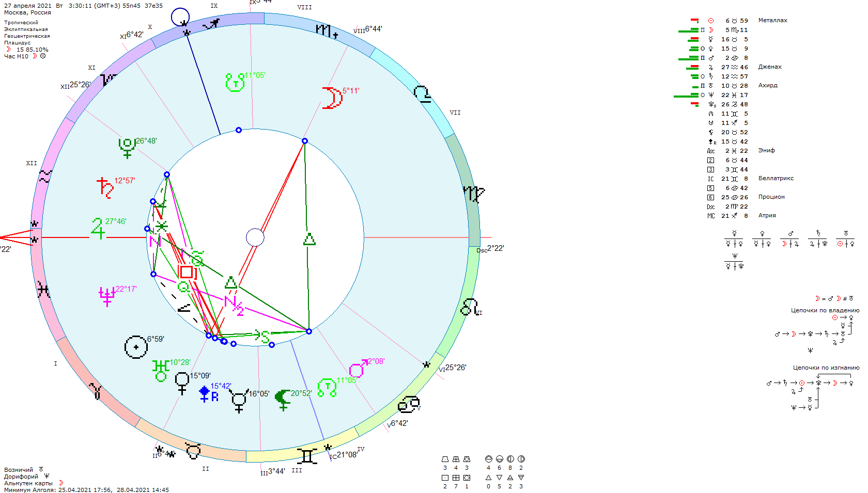Select the 'Процион' label in house 6 row
The image size is (868, 493).
771,197
